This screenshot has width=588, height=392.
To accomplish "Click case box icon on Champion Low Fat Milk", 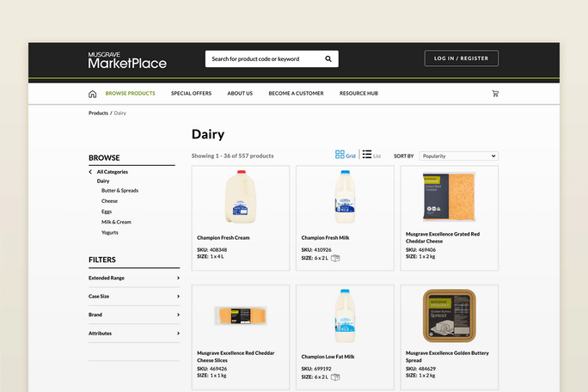I will (335, 377).
